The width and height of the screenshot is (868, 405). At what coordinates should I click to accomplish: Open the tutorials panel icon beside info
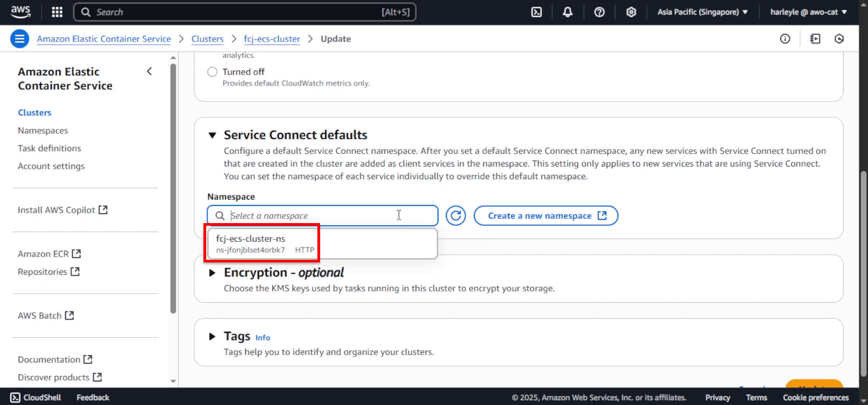pos(815,39)
